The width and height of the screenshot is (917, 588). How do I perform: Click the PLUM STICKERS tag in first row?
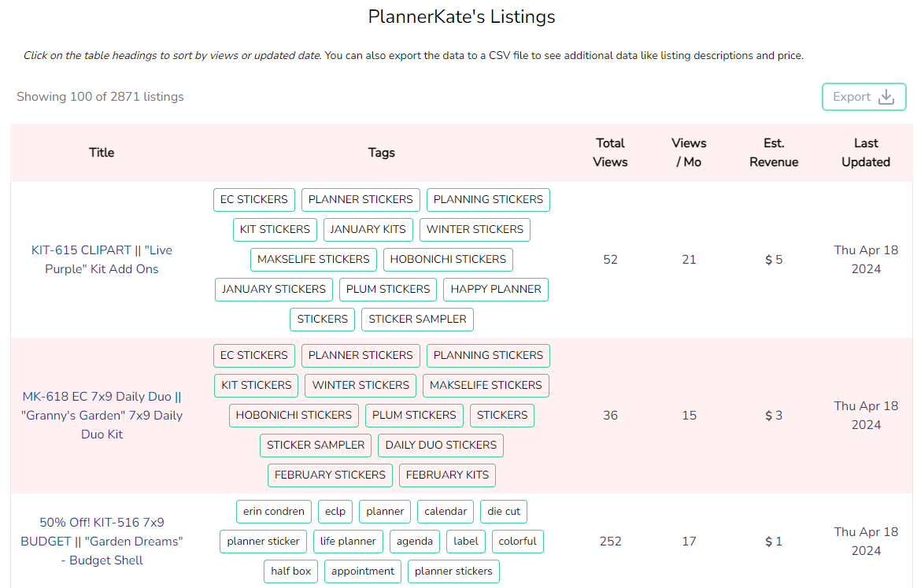click(388, 290)
